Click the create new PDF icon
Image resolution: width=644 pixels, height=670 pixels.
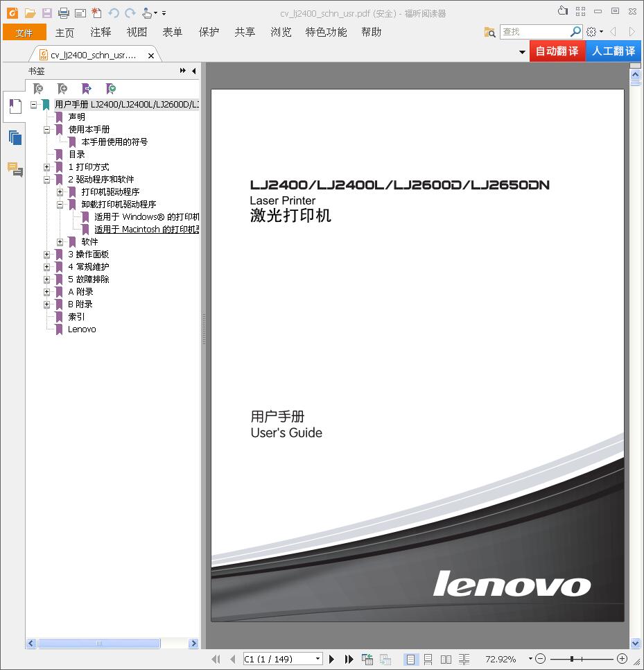tap(97, 13)
